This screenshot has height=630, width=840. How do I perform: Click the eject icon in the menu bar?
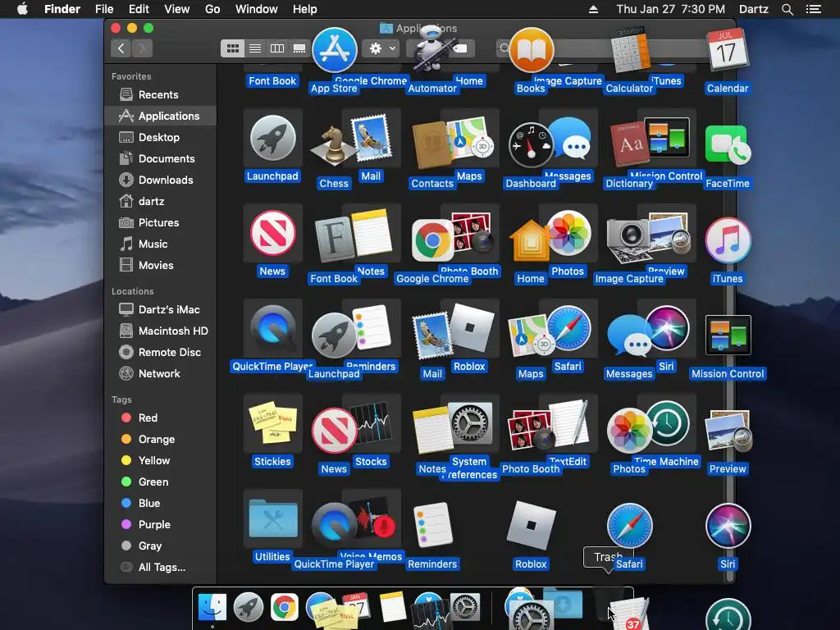[593, 9]
